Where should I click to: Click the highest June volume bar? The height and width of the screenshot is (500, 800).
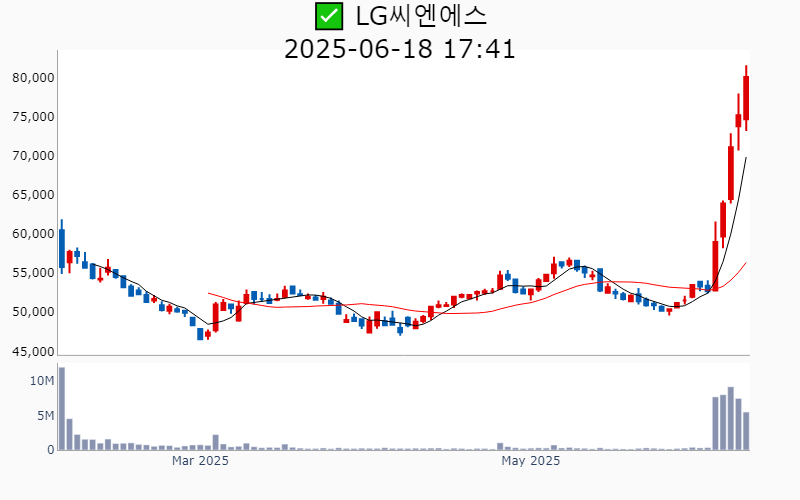[731, 418]
